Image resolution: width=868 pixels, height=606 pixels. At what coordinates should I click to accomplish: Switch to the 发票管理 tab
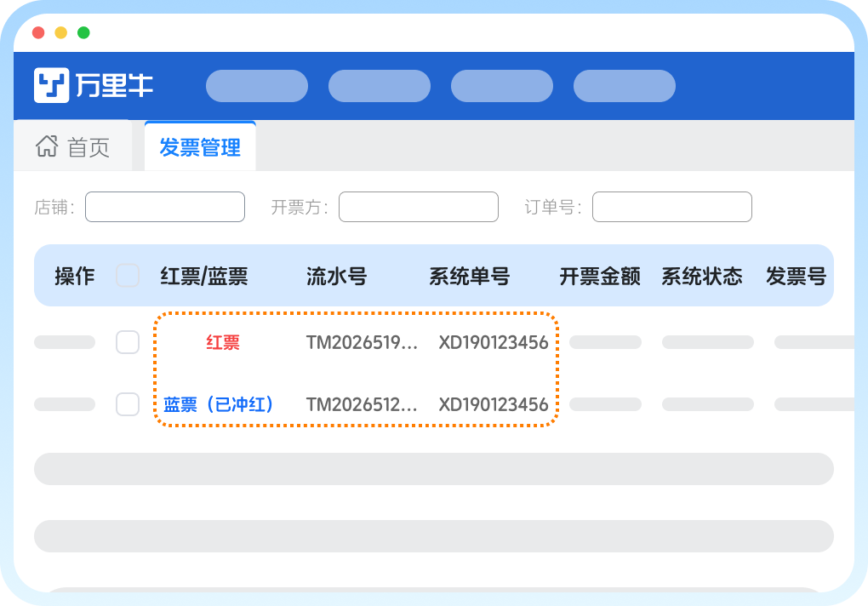(x=200, y=147)
